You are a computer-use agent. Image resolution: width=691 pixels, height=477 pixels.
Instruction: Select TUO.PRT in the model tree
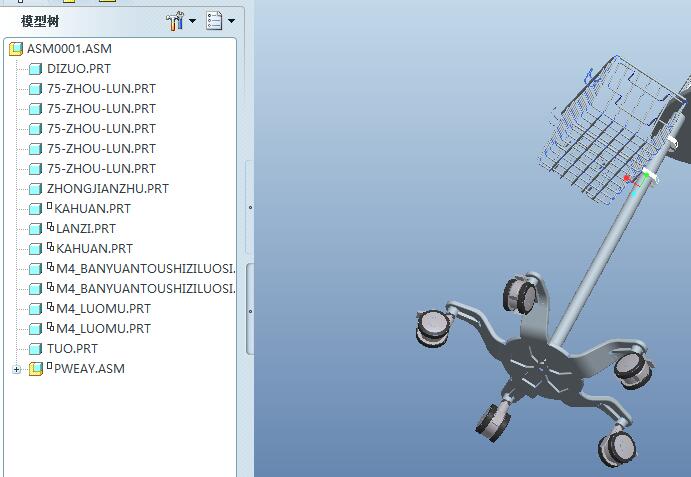72,349
